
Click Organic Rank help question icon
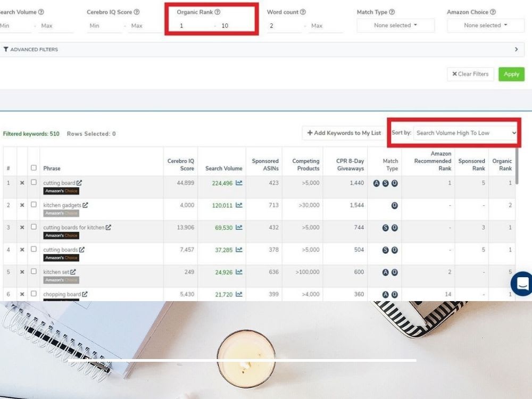(x=218, y=12)
